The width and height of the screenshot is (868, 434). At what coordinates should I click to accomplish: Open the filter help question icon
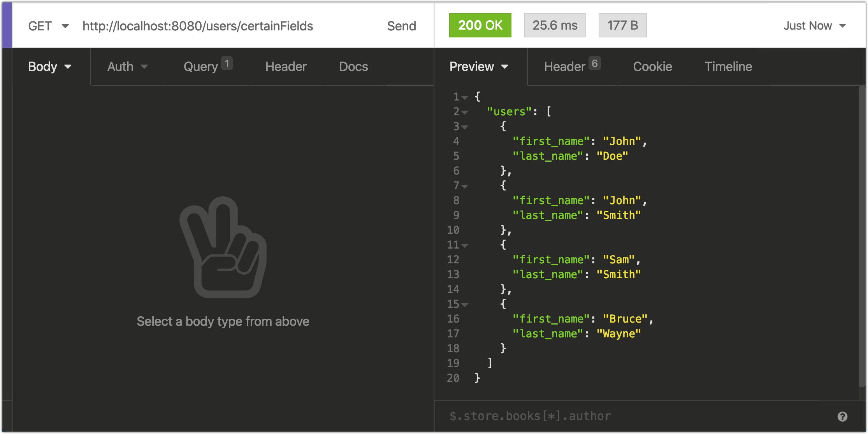(842, 416)
